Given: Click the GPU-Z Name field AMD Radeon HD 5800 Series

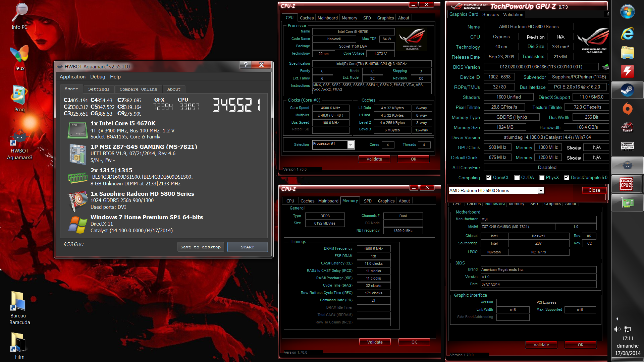Looking at the screenshot, I should (x=529, y=27).
